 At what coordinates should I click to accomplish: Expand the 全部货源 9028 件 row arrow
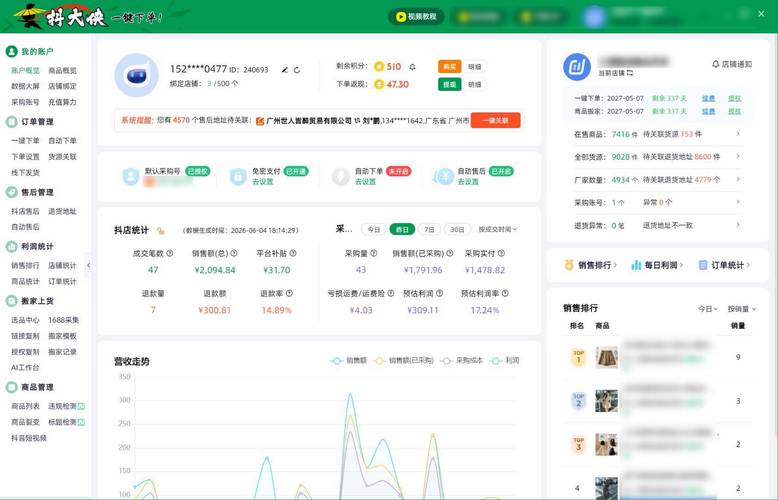pos(738,156)
